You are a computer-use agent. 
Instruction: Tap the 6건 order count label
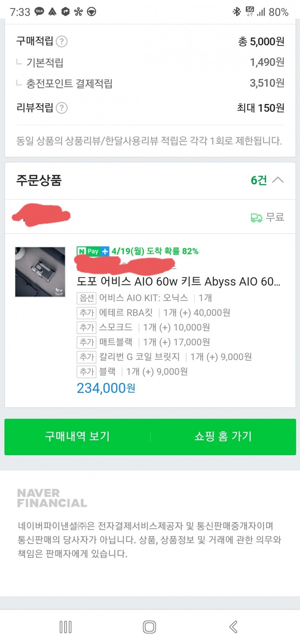coord(259,180)
